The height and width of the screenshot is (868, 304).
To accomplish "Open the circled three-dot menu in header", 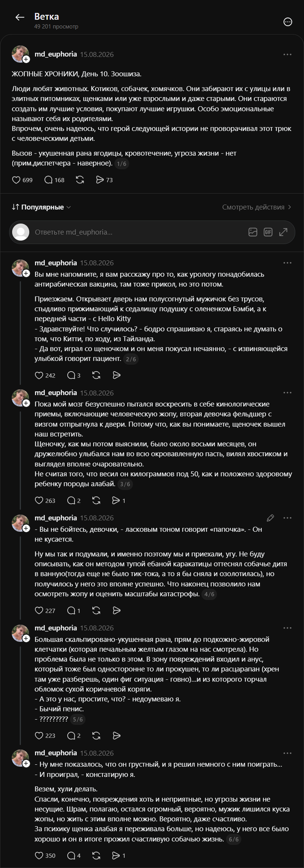I will click(x=287, y=22).
